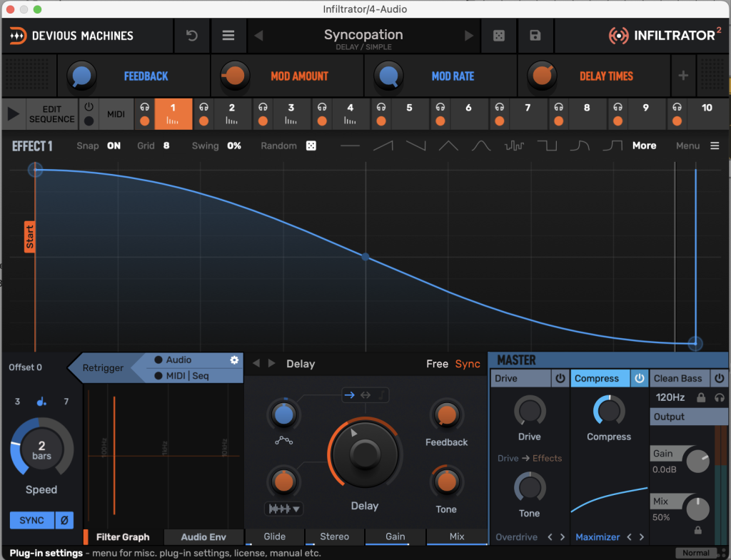731x560 pixels.
Task: Open the delay rhythm pattern dropdown
Action: [283, 509]
